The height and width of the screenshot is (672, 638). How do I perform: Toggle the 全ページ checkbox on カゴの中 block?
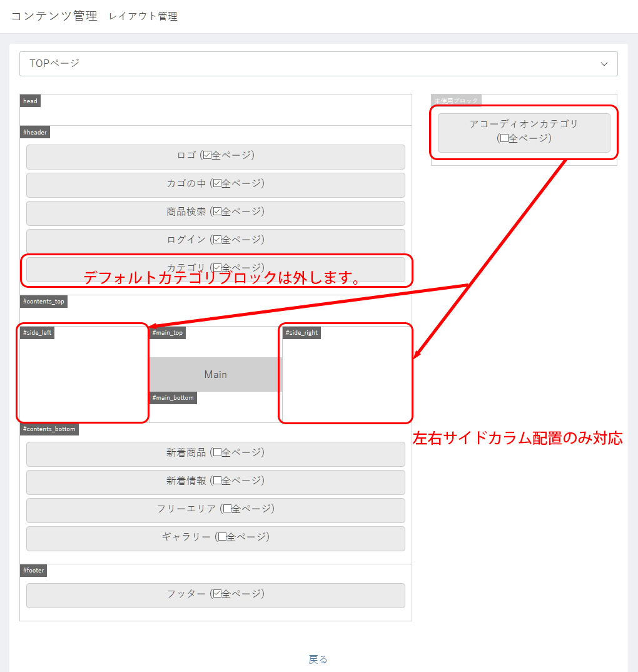[217, 183]
